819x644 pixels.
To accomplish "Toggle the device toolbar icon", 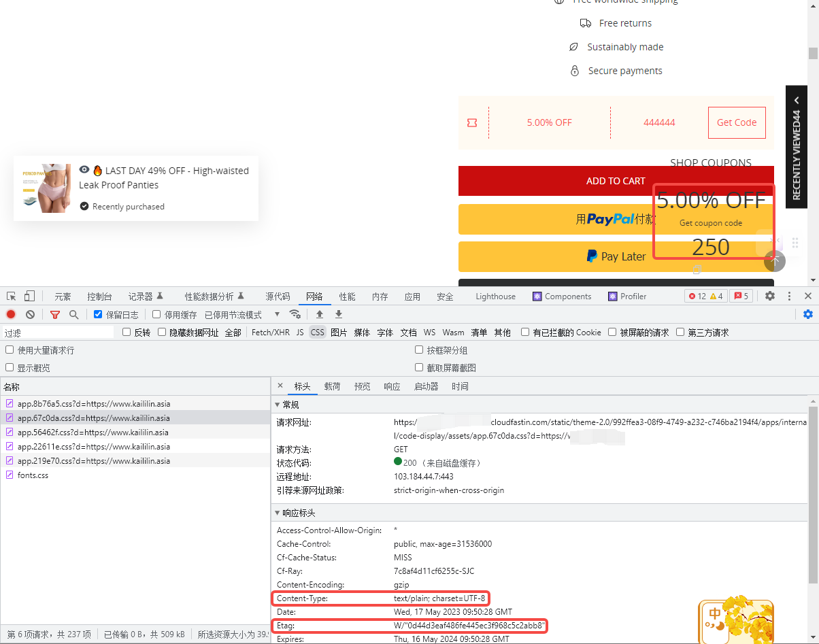I will 29,296.
